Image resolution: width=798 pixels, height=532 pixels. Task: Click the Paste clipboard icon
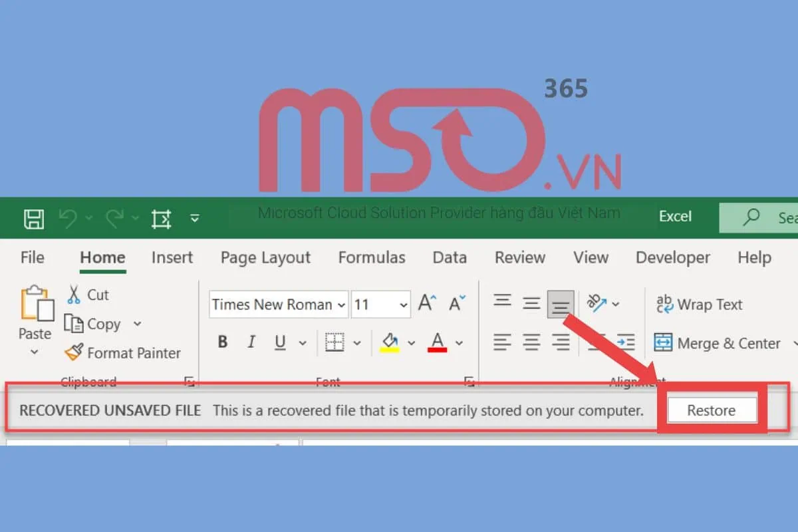click(36, 305)
